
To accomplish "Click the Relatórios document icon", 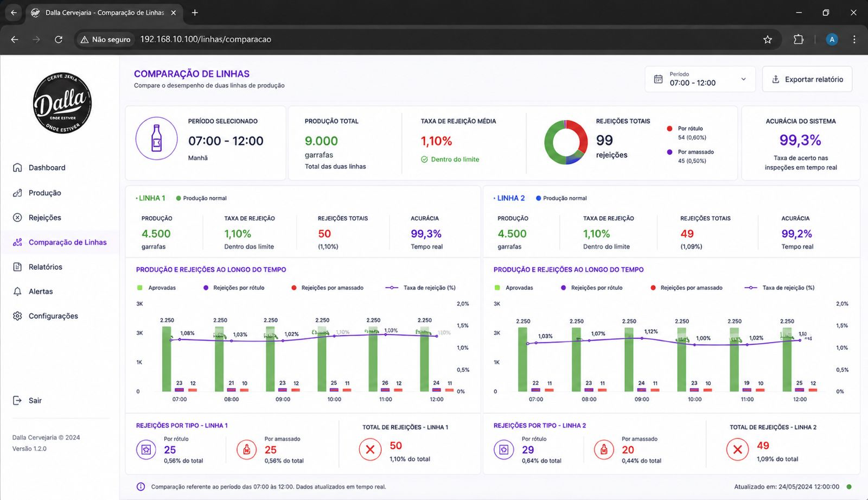I will (17, 267).
